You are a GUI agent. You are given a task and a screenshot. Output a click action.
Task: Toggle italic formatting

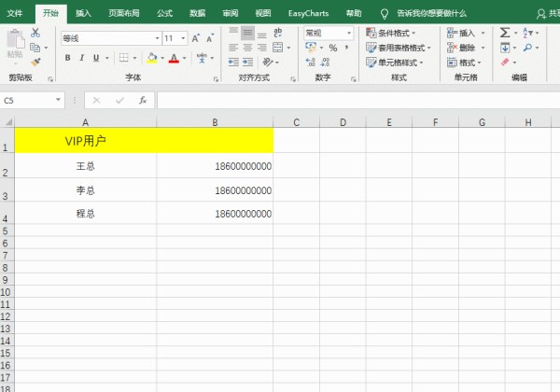[x=82, y=58]
